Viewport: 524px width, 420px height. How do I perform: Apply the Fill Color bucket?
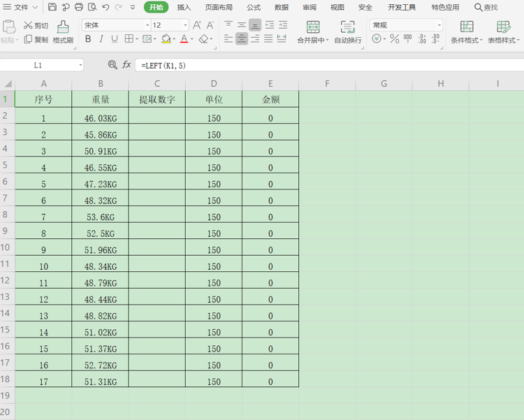tap(166, 39)
